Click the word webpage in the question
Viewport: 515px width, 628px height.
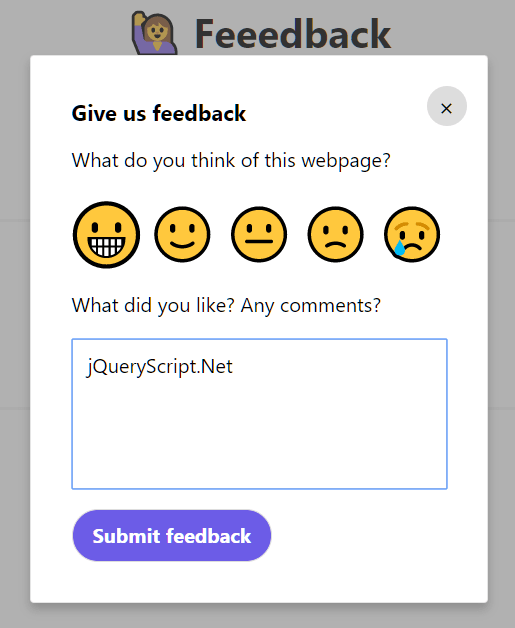tap(346, 161)
